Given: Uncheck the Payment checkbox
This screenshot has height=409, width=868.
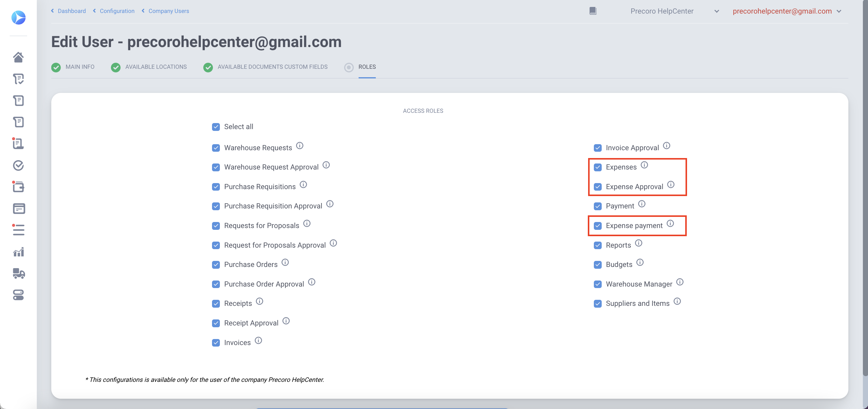Looking at the screenshot, I should tap(598, 206).
